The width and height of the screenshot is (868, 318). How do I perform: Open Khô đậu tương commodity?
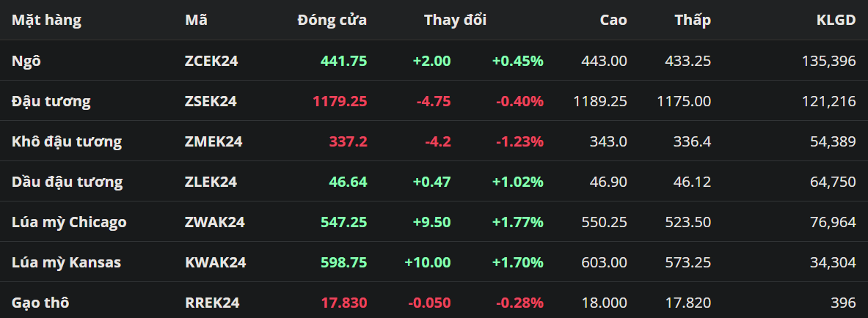(x=67, y=141)
